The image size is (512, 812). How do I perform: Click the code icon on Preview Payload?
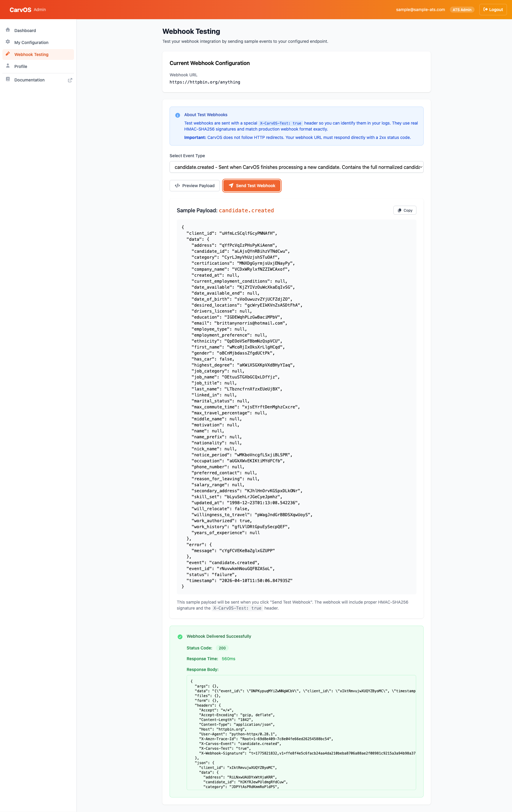point(178,185)
